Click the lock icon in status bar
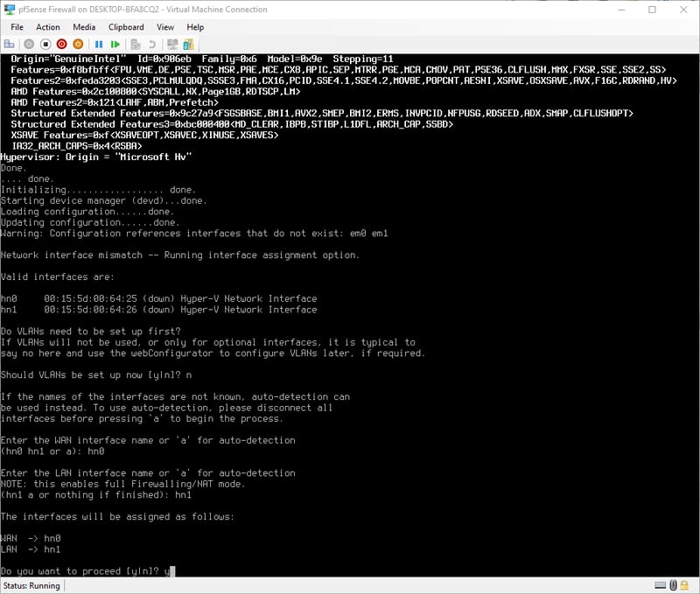The height and width of the screenshot is (594, 700). click(685, 585)
